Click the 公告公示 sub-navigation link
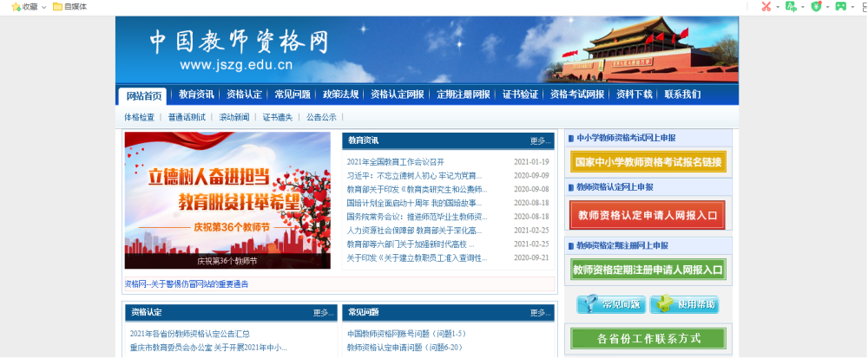868x358 pixels. [x=322, y=117]
